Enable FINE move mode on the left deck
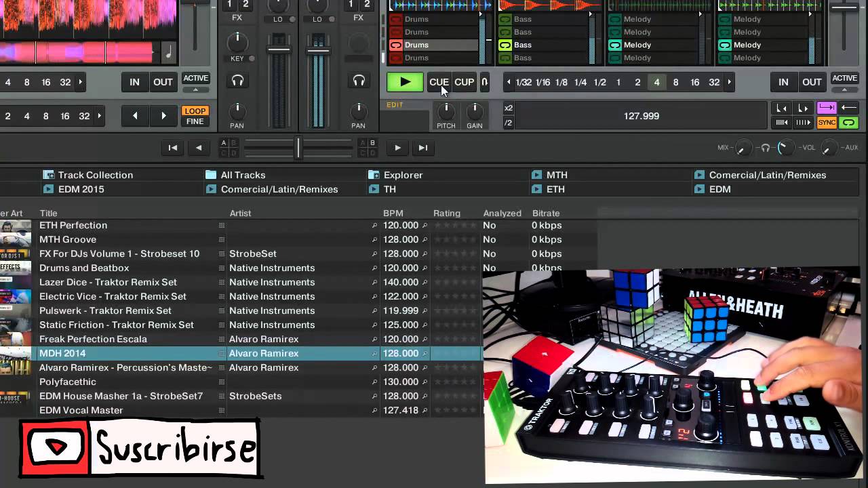The width and height of the screenshot is (868, 488). click(x=195, y=121)
